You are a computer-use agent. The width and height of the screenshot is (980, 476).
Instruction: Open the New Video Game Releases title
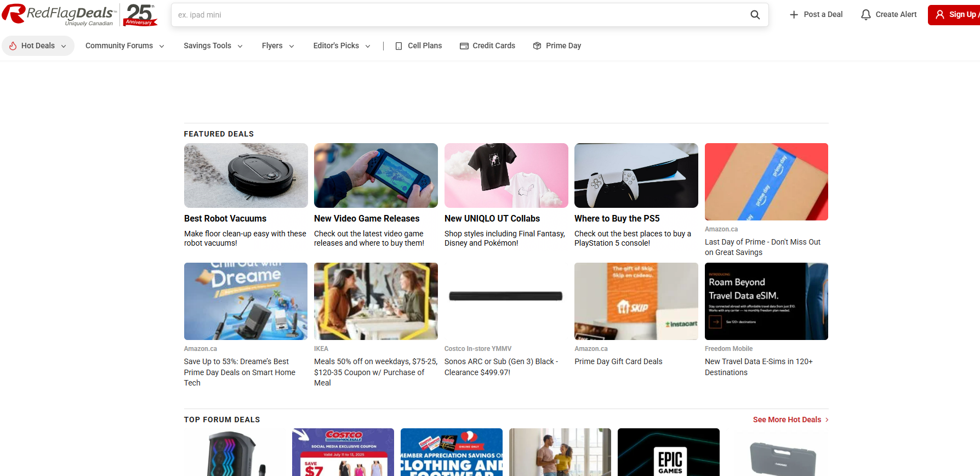(x=367, y=218)
